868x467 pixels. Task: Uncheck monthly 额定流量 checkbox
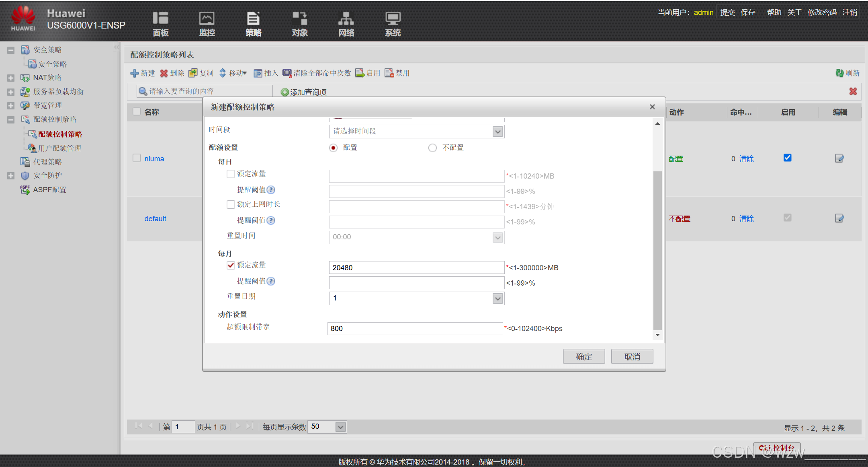pos(231,265)
